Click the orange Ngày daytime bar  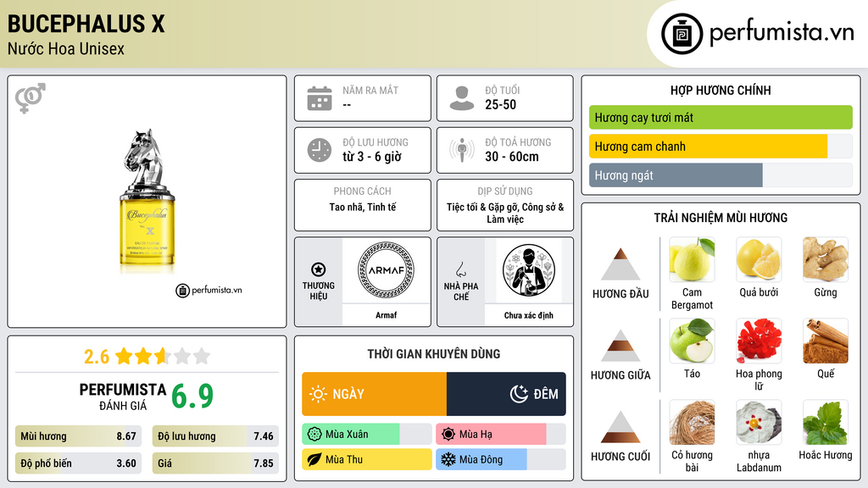coord(374,394)
